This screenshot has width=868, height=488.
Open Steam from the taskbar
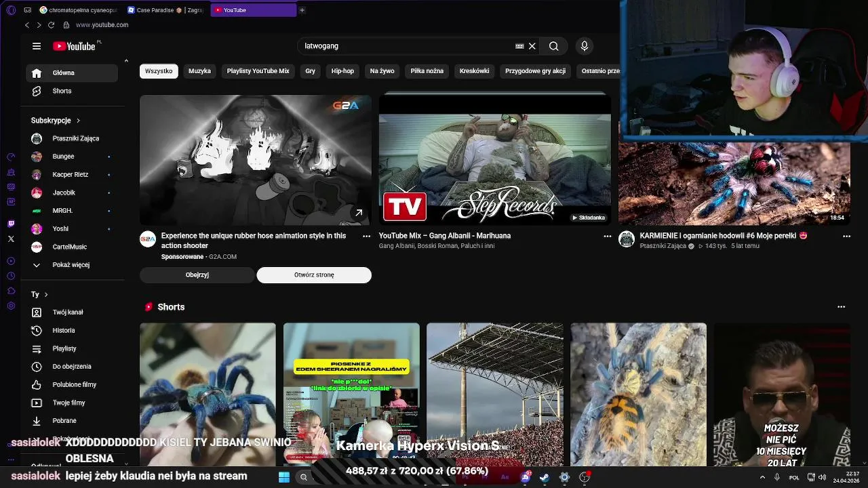(545, 477)
